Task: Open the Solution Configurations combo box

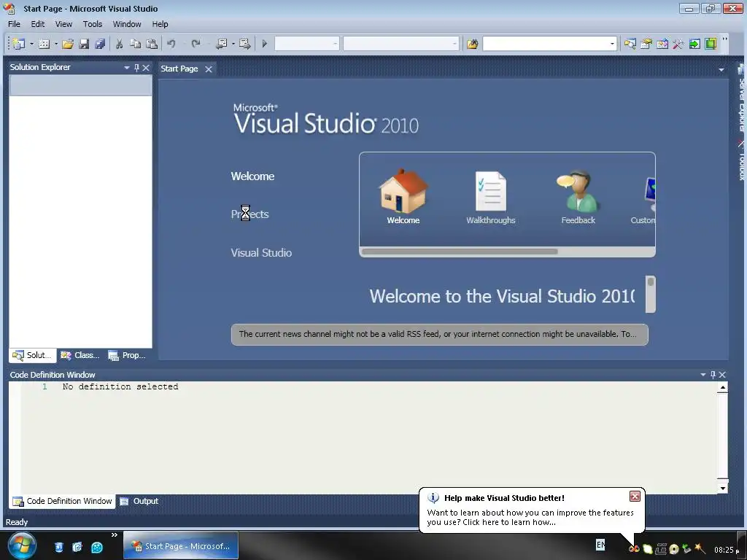Action: (x=307, y=44)
